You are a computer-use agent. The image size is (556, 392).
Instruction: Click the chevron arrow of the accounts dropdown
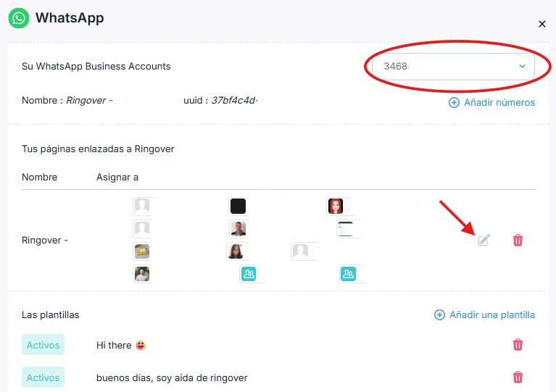[523, 66]
